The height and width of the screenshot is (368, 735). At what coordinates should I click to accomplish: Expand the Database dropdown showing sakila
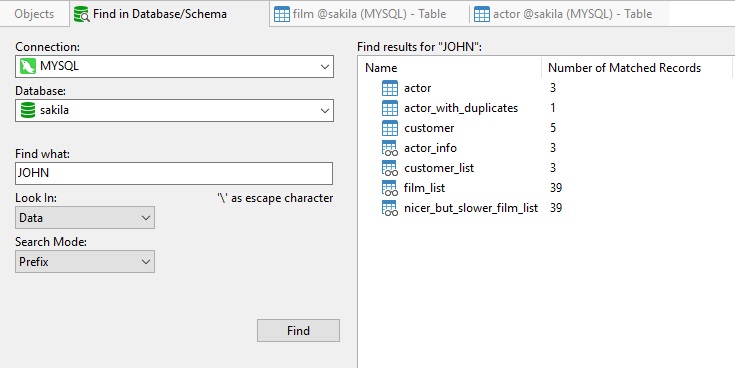click(x=174, y=110)
